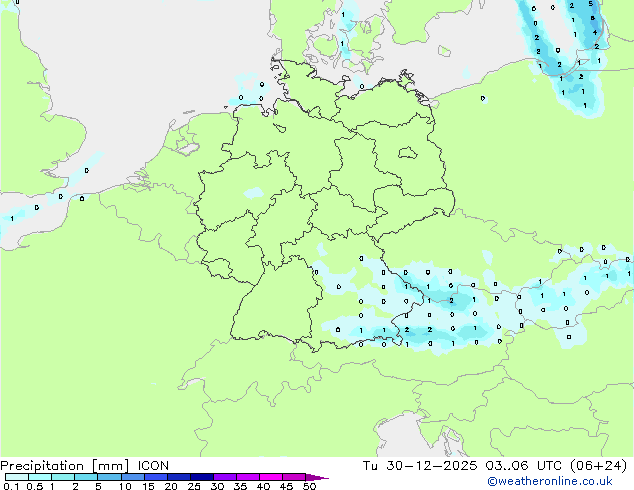634x490 pixels.
Task: Select the 2–5 mm legend color box
Action: [x=86, y=477]
